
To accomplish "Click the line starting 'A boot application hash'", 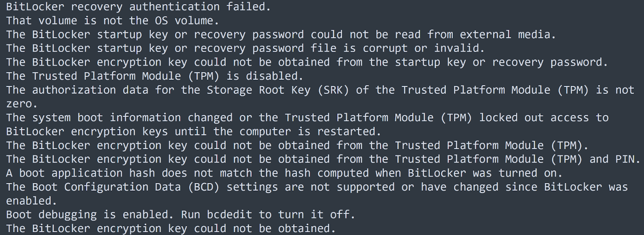I will coord(284,173).
